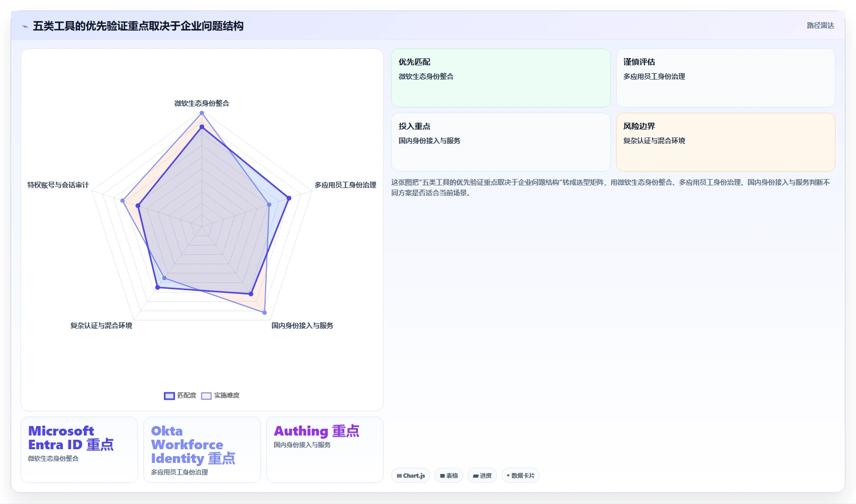
Task: Select the 优先匹配 card
Action: pos(501,78)
